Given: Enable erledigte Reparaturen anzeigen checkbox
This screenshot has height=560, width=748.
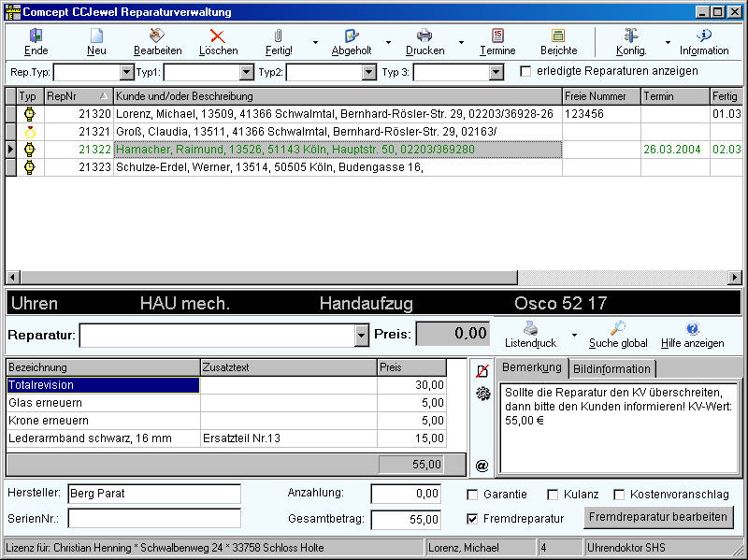Looking at the screenshot, I should 525,71.
